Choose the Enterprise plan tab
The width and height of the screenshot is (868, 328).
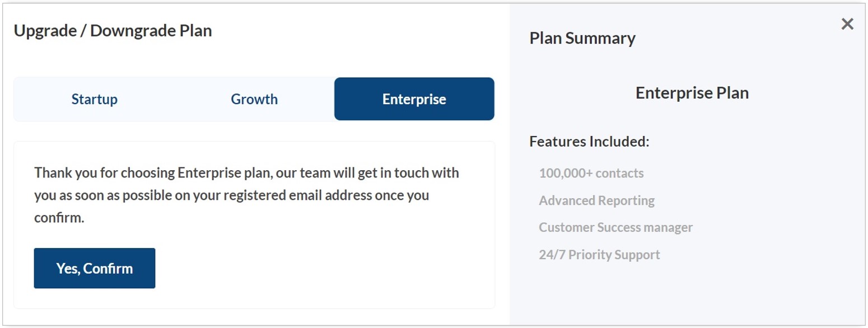414,99
